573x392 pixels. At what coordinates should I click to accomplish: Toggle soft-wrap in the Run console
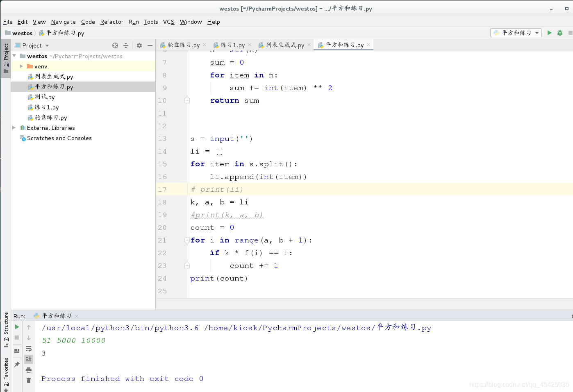[x=29, y=349]
